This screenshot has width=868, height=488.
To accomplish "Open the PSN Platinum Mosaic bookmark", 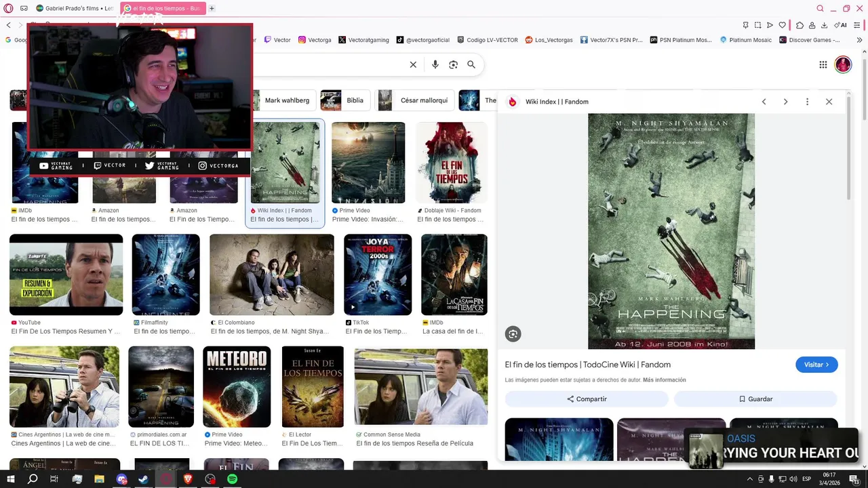I will [x=681, y=40].
